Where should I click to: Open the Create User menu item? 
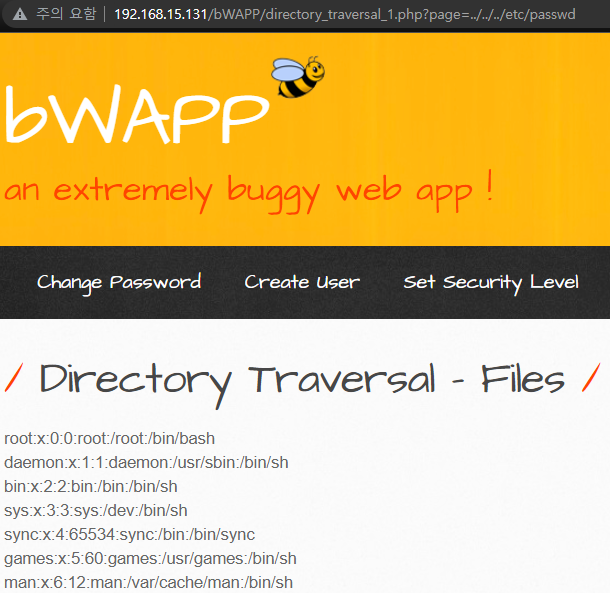point(302,282)
